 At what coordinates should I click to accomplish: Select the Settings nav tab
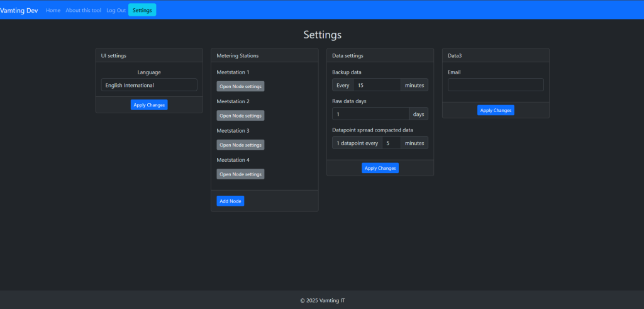142,10
